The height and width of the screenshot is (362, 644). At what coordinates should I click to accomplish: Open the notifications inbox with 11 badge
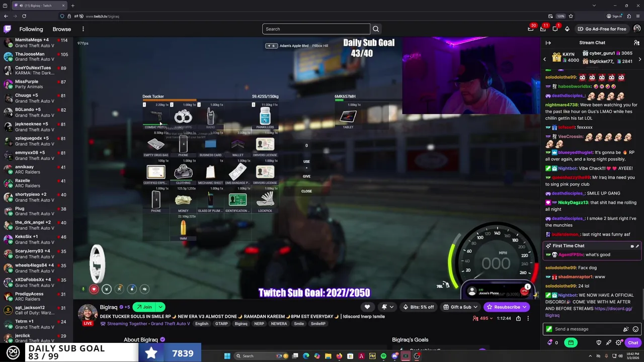click(x=543, y=29)
